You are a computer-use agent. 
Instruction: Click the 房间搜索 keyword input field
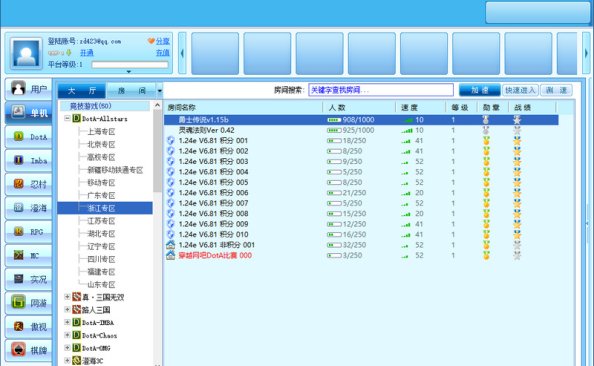click(x=381, y=90)
